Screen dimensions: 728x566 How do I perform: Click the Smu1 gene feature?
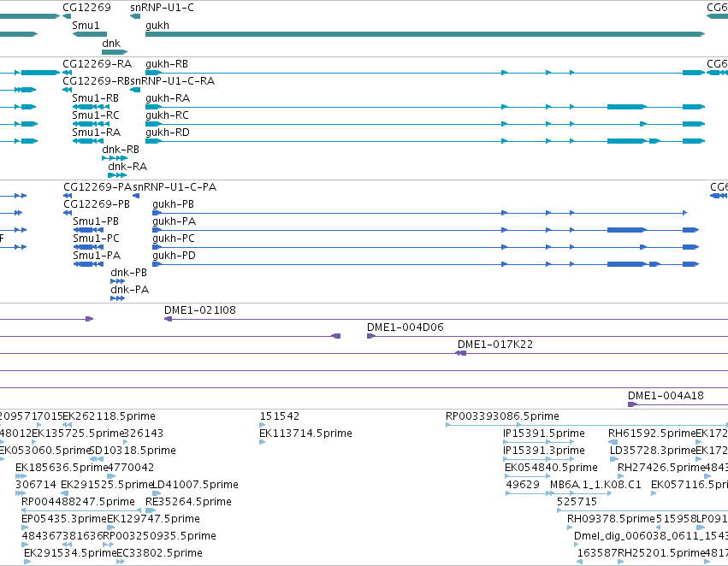coord(90,34)
